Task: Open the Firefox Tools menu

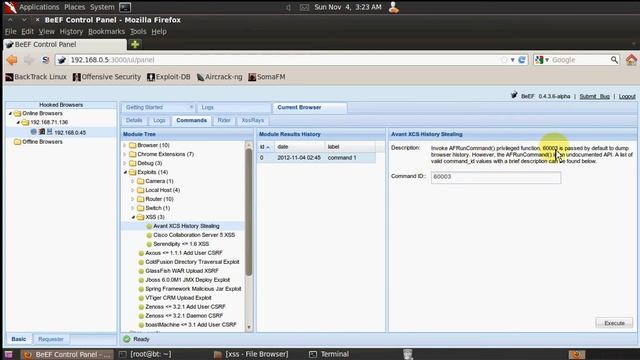Action: [138, 31]
